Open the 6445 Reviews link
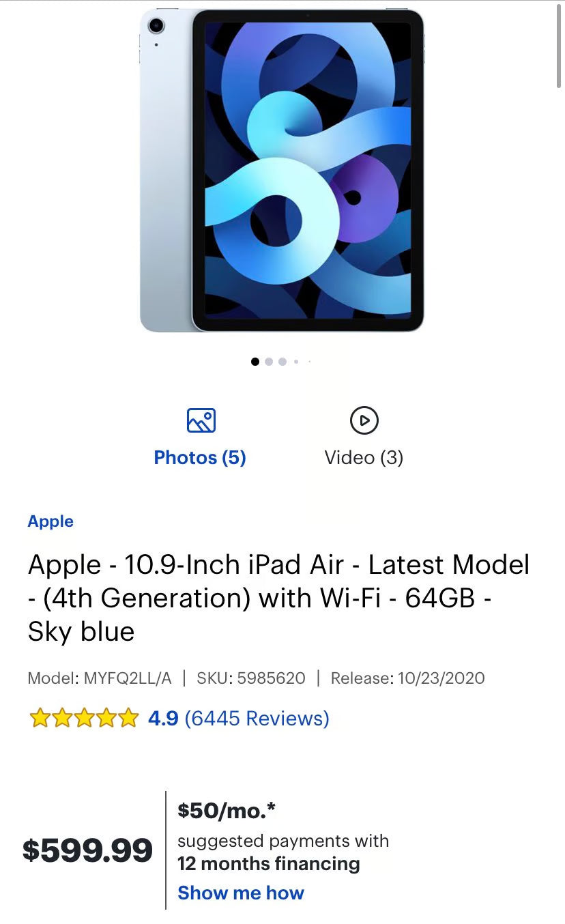The width and height of the screenshot is (565, 924). click(257, 718)
